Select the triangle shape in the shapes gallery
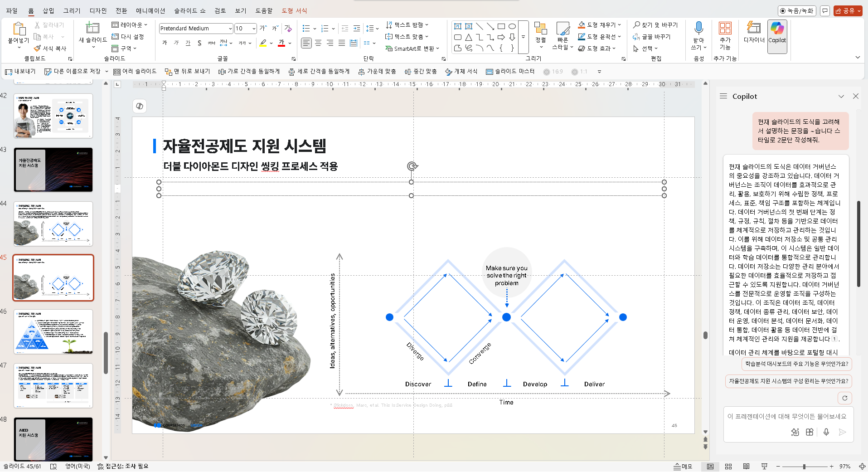The width and height of the screenshot is (868, 472). (x=469, y=37)
